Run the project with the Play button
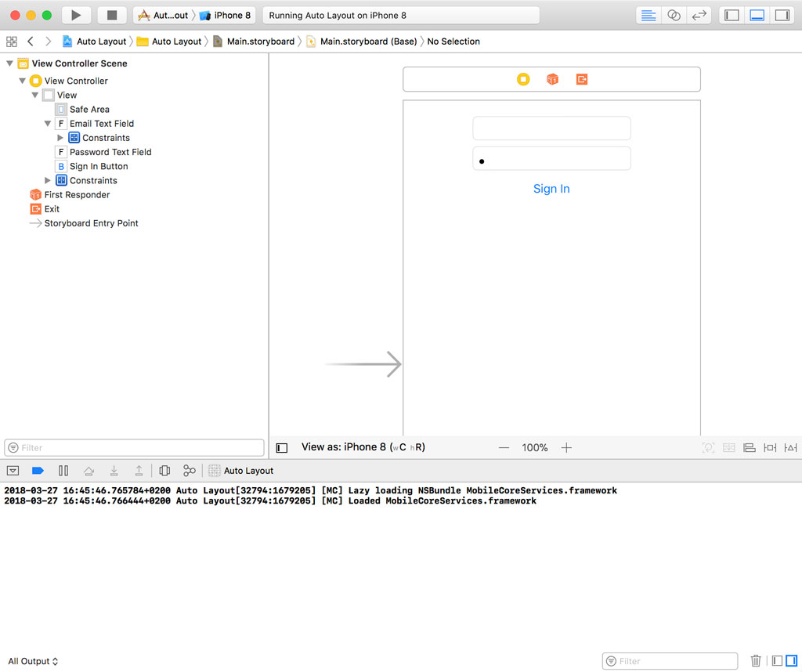 tap(74, 14)
